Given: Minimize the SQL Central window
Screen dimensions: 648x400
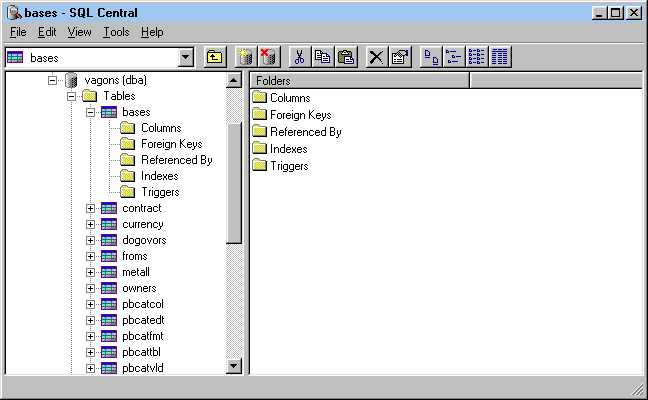Looking at the screenshot, I should [x=600, y=13].
